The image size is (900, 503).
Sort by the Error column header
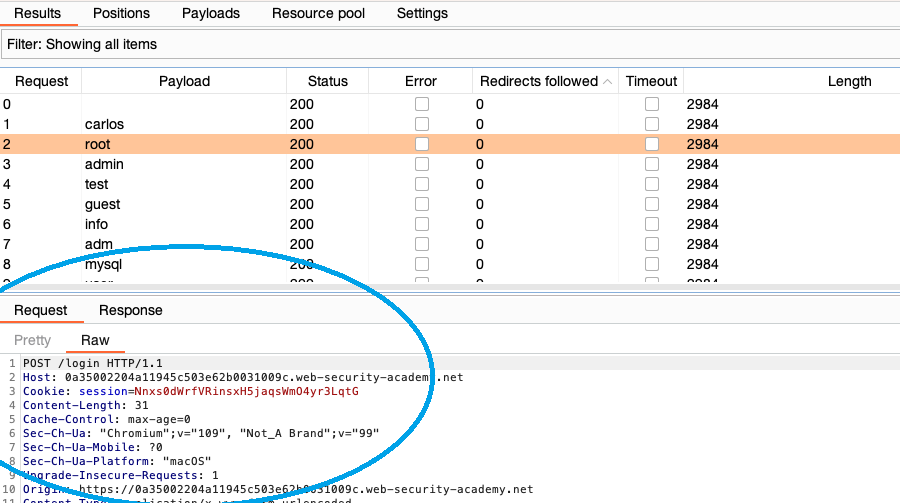(x=421, y=81)
